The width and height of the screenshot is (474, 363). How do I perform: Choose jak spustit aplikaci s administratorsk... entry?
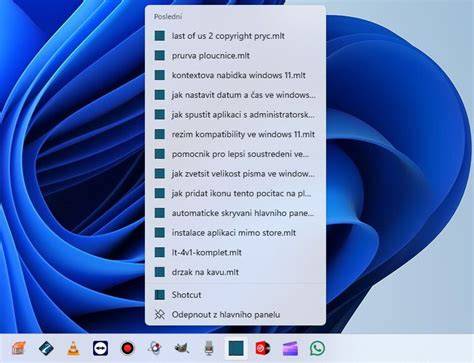click(235, 114)
